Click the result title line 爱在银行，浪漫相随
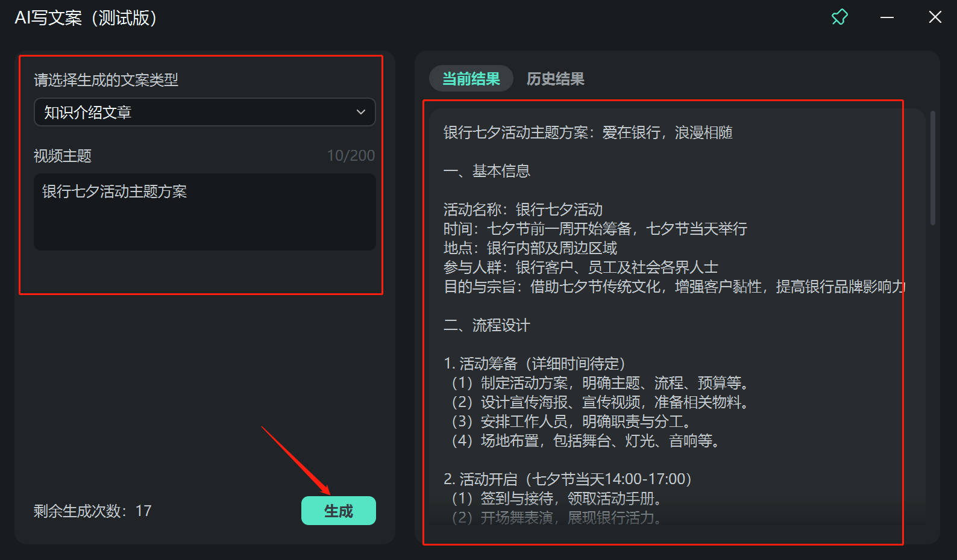The image size is (957, 560). [588, 132]
